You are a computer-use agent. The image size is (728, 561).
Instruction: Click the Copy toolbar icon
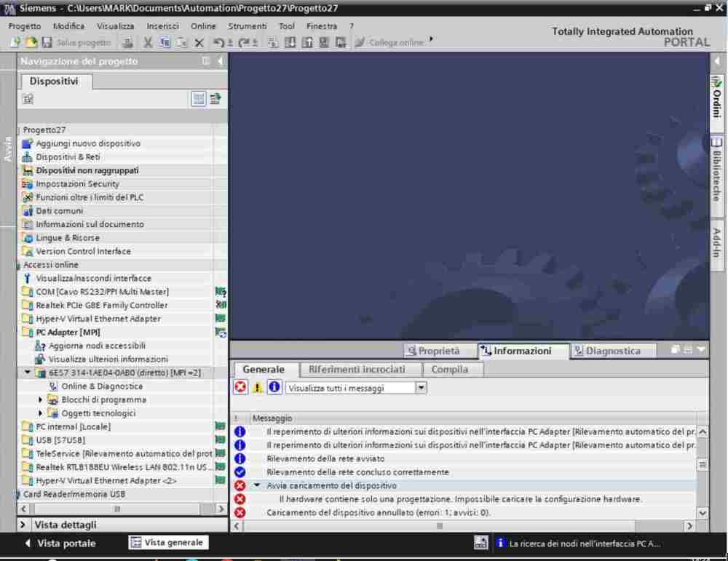pos(165,43)
